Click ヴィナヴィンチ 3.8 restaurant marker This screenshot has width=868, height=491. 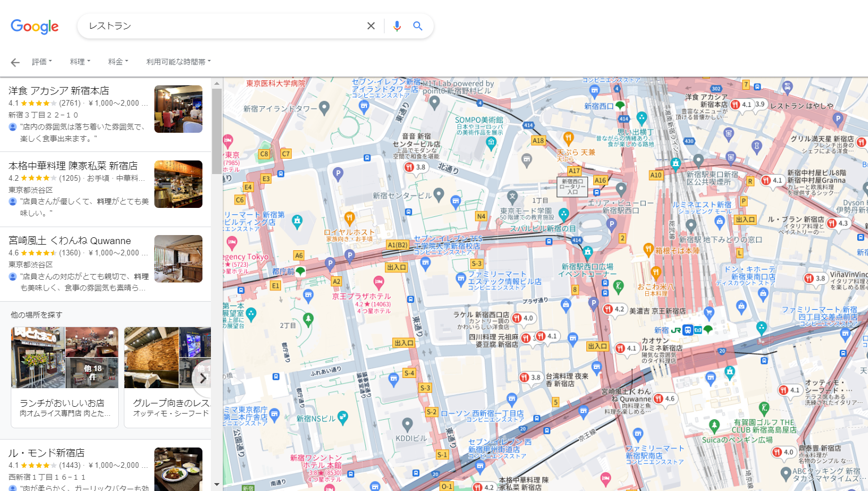pyautogui.click(x=815, y=278)
